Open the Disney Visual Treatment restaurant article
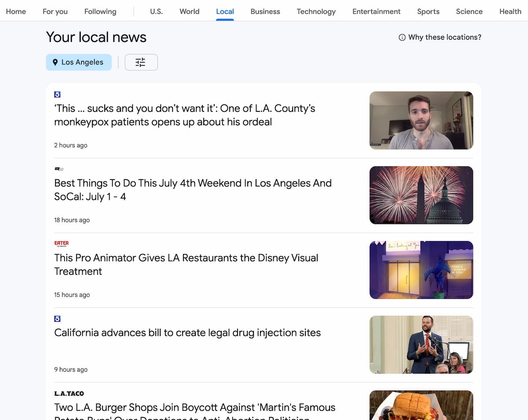Image resolution: width=528 pixels, height=420 pixels. tap(186, 265)
